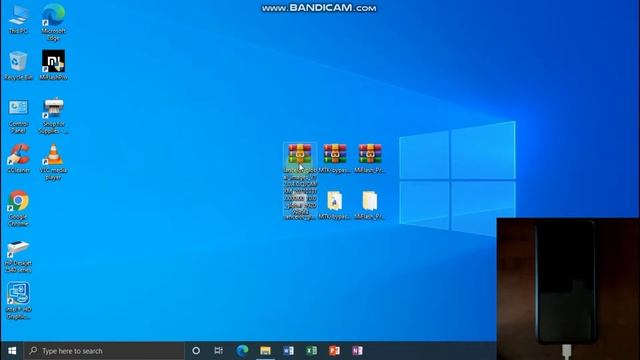
Task: Select the MTK bypass RAR archive
Action: [335, 158]
